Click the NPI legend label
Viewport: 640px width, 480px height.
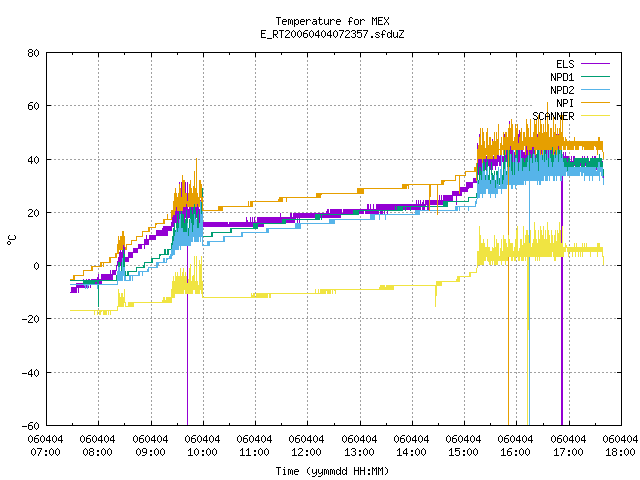(x=565, y=103)
